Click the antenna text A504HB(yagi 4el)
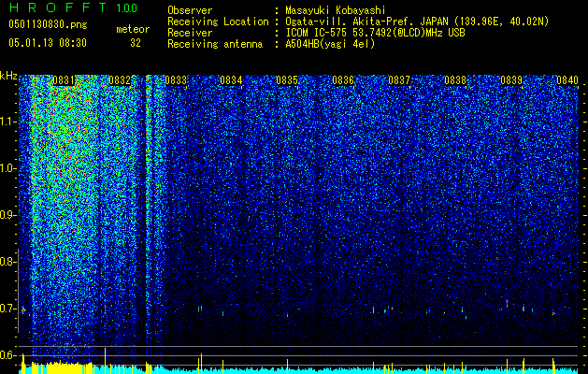588x374 pixels. 330,44
